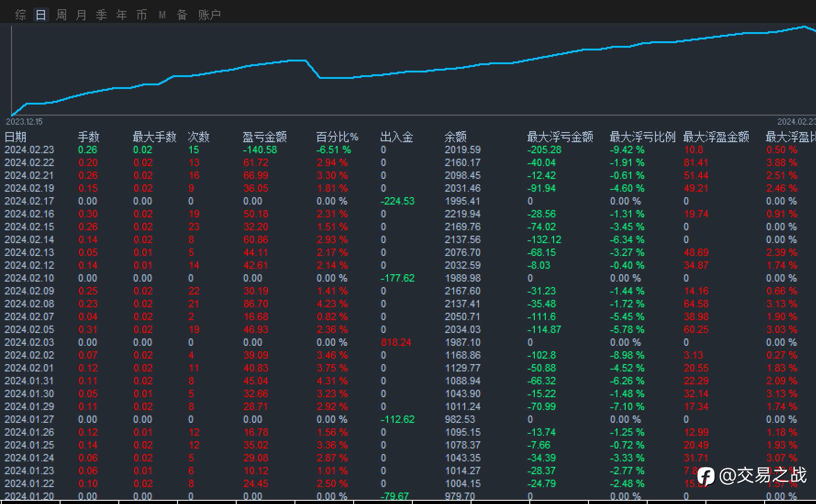Click floating loss value -132.12

544,240
